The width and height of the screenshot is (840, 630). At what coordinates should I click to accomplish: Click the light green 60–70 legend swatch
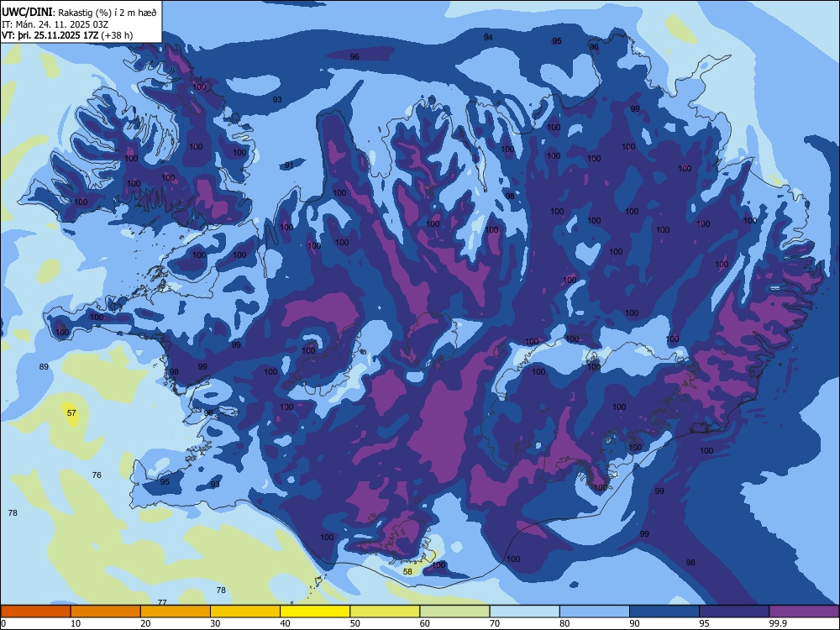pyautogui.click(x=454, y=612)
